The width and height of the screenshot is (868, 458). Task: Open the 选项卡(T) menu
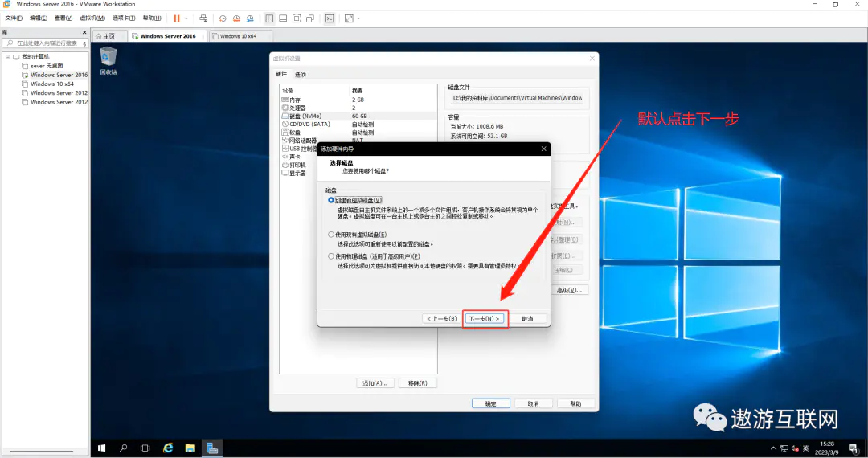tap(124, 18)
